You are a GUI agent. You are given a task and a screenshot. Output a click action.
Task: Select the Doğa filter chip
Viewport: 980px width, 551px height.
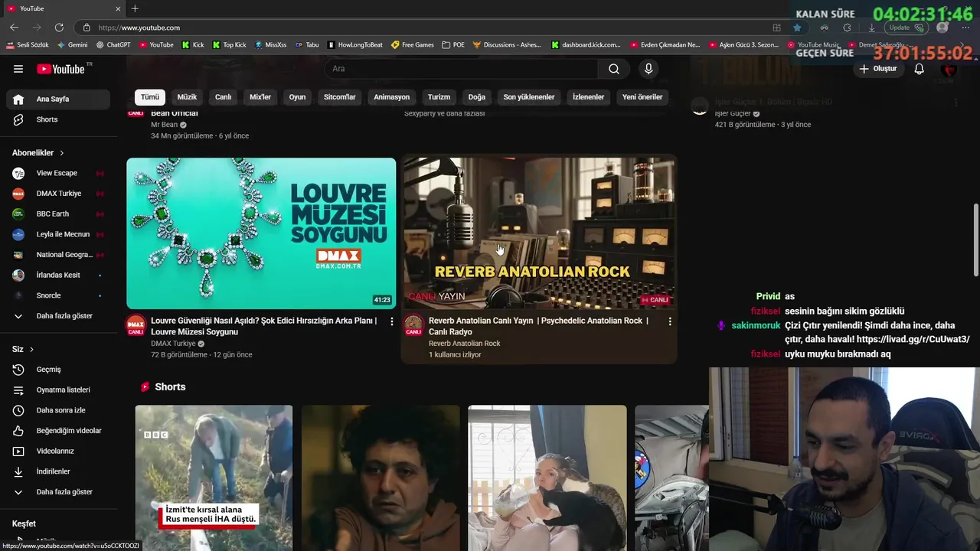477,97
